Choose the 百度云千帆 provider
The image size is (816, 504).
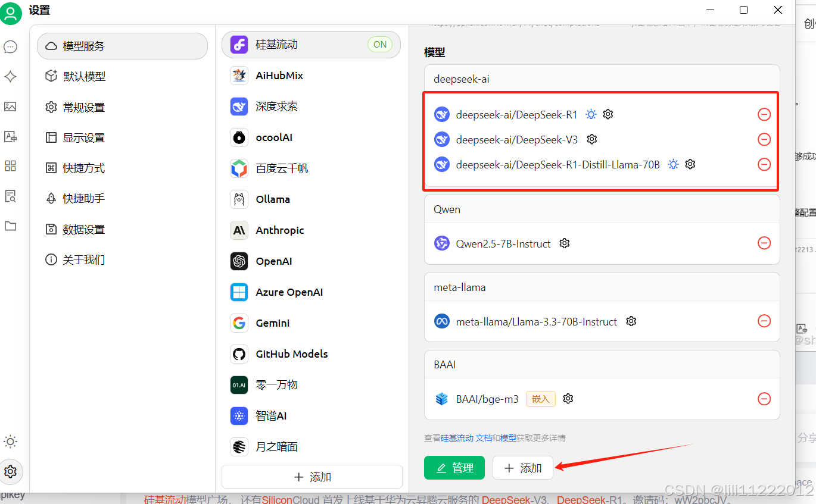click(x=312, y=168)
